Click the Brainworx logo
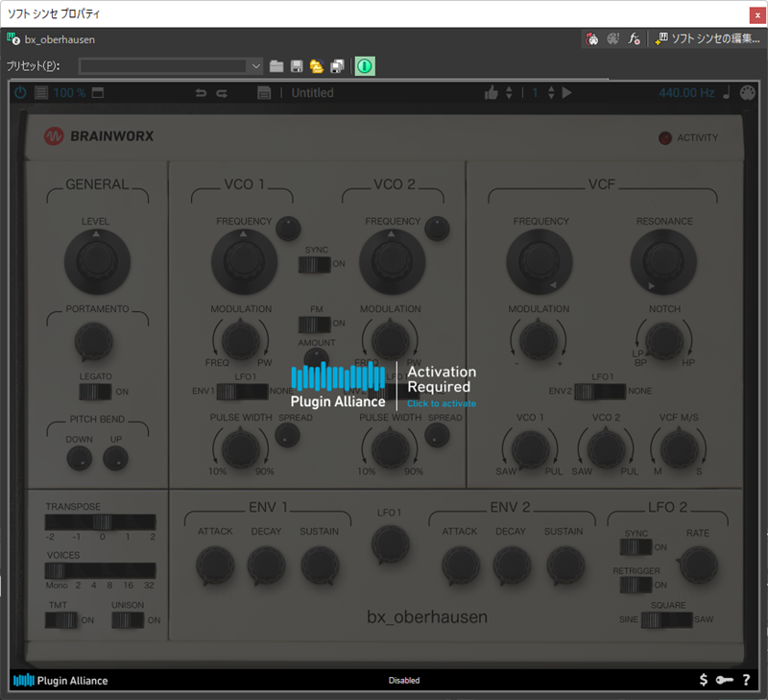 click(x=99, y=136)
